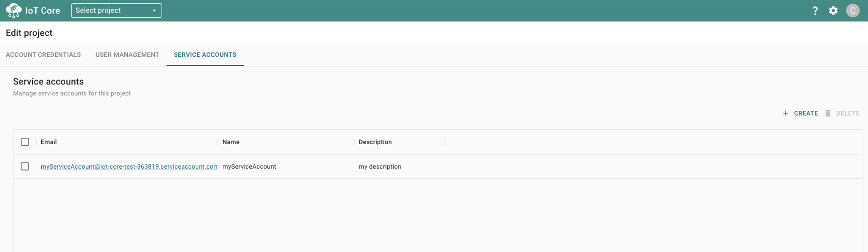Image resolution: width=868 pixels, height=252 pixels.
Task: Click the "my description" table cell
Action: (380, 166)
